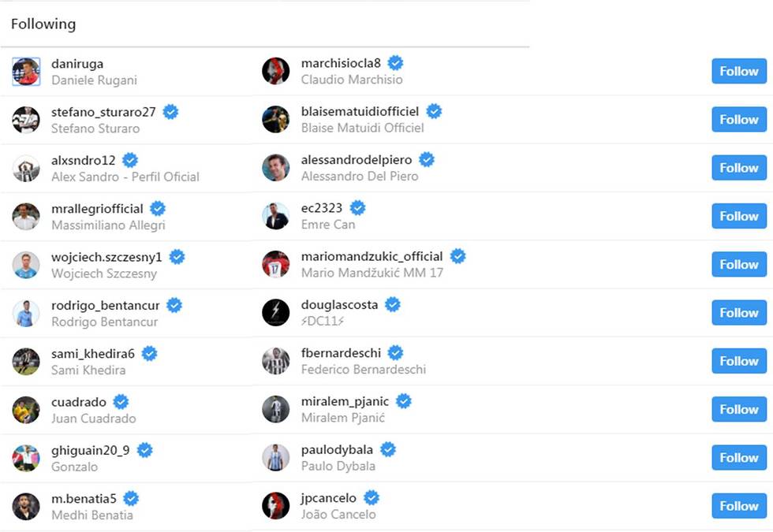Open the m.benatia5 username link
The height and width of the screenshot is (532, 773).
[x=84, y=498]
